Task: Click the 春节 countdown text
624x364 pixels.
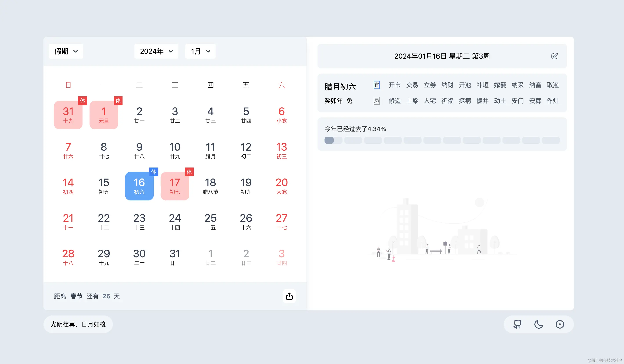Action: 76,296
